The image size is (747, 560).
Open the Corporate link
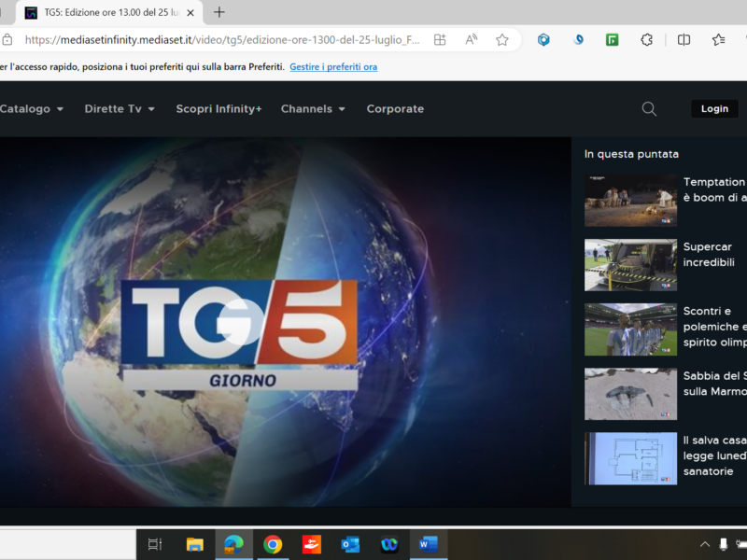pos(395,109)
